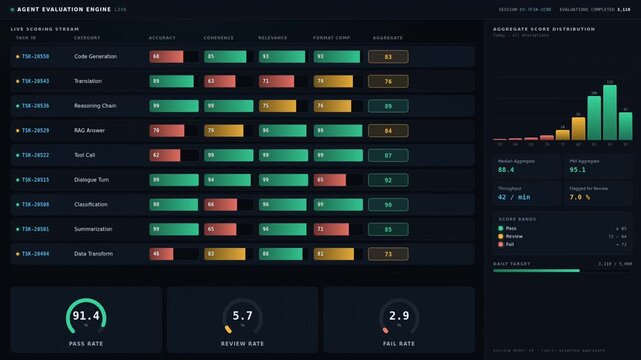
Task: Click the Pass Rate gauge 91.4
Action: point(86,316)
